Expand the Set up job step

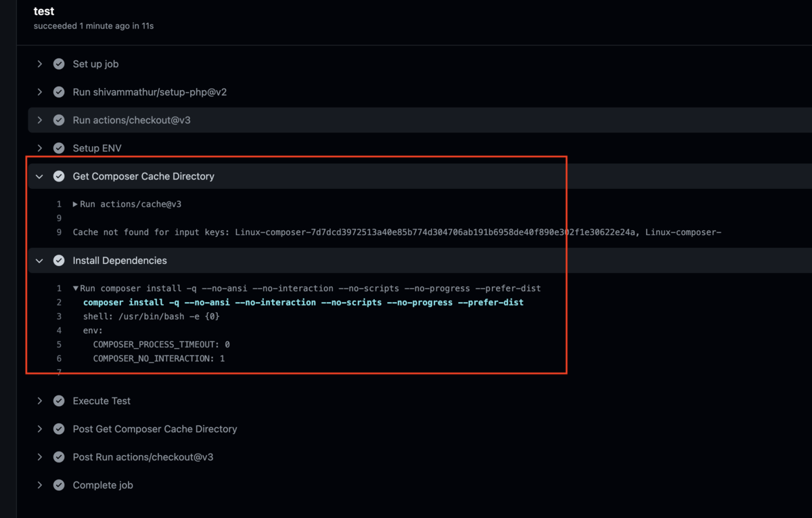[x=40, y=64]
